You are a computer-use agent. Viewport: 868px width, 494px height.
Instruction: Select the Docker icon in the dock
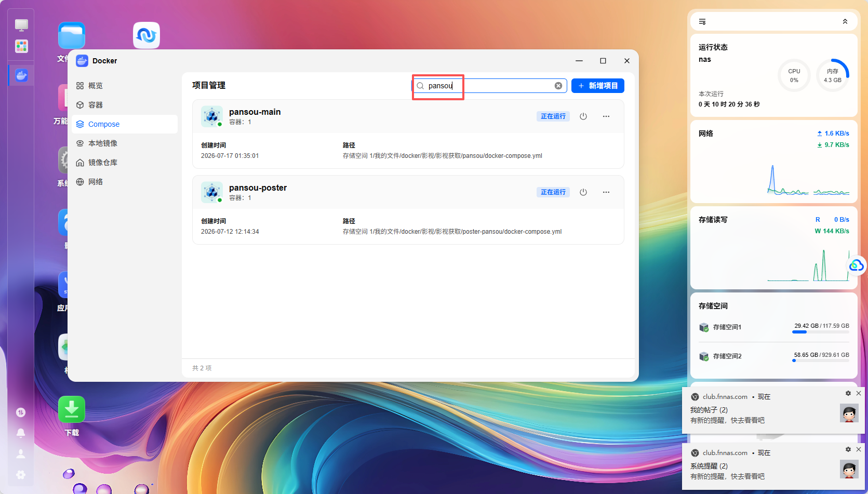(21, 75)
